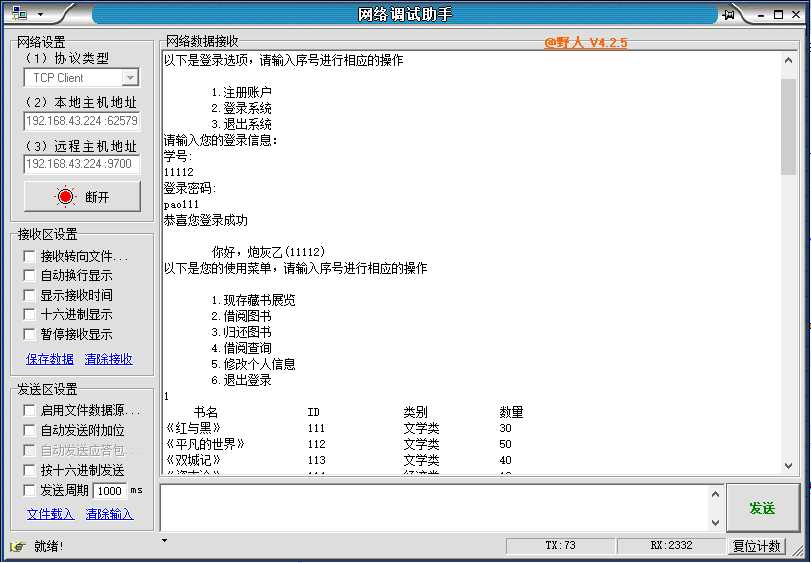Click the RX:2332 counter in status bar
The height and width of the screenshot is (563, 811).
[671, 545]
